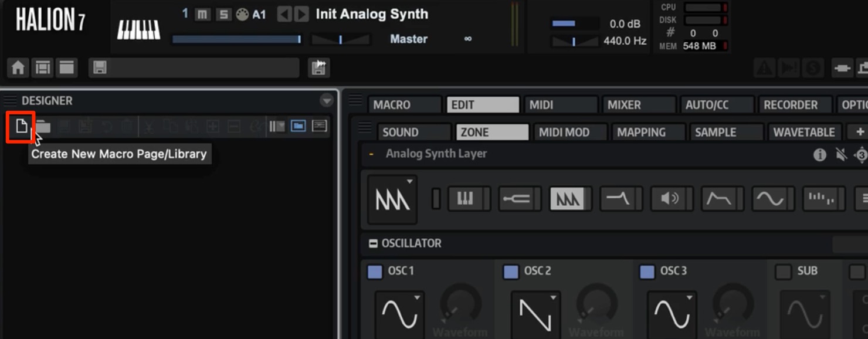Load next program with right arrow
This screenshot has width=868, height=339.
[x=301, y=15]
